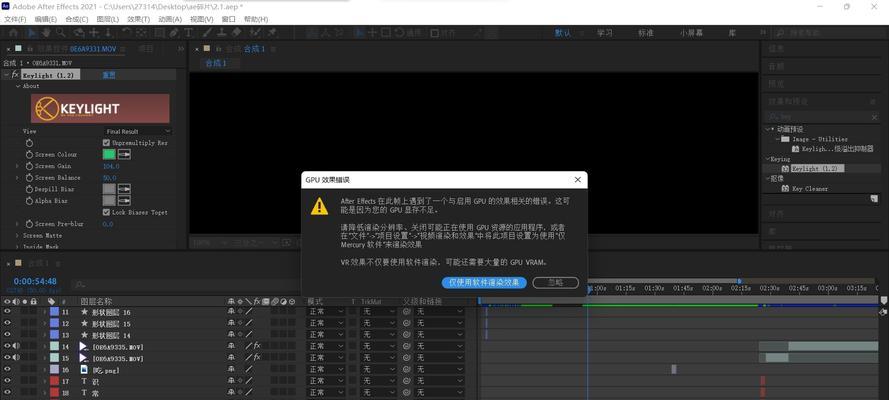
Task: Open parent dropdown for layer 17
Action: pyautogui.click(x=439, y=381)
